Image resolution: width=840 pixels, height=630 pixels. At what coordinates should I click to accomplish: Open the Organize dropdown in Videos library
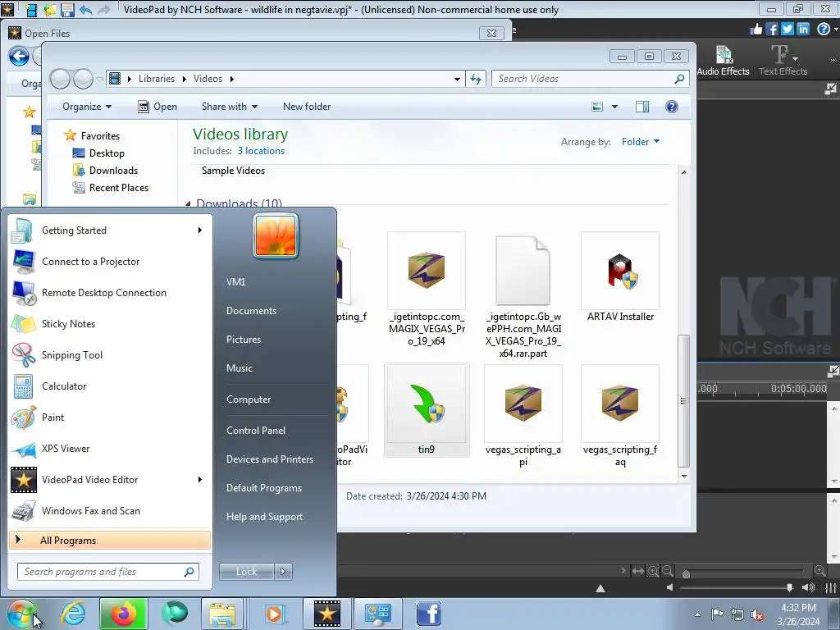[x=87, y=107]
